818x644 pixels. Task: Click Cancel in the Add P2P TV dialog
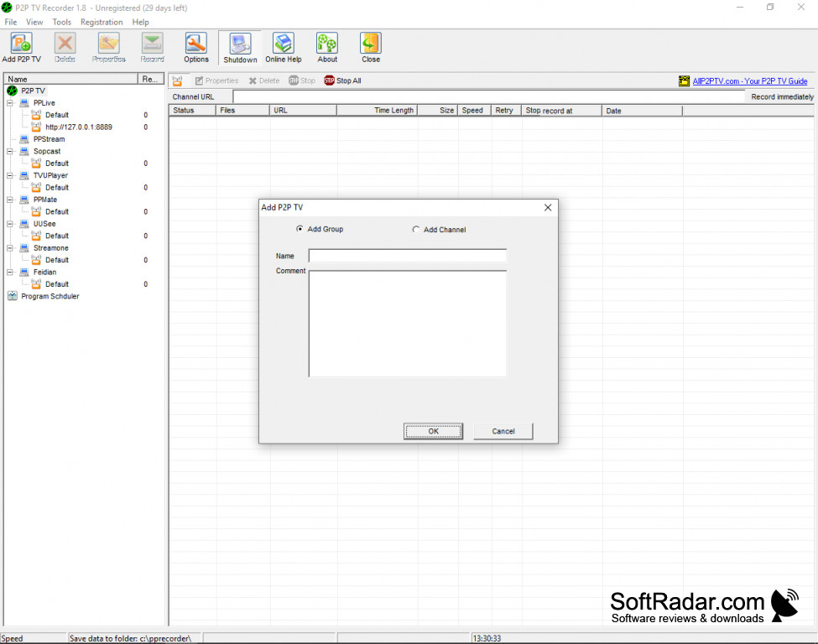coord(503,431)
